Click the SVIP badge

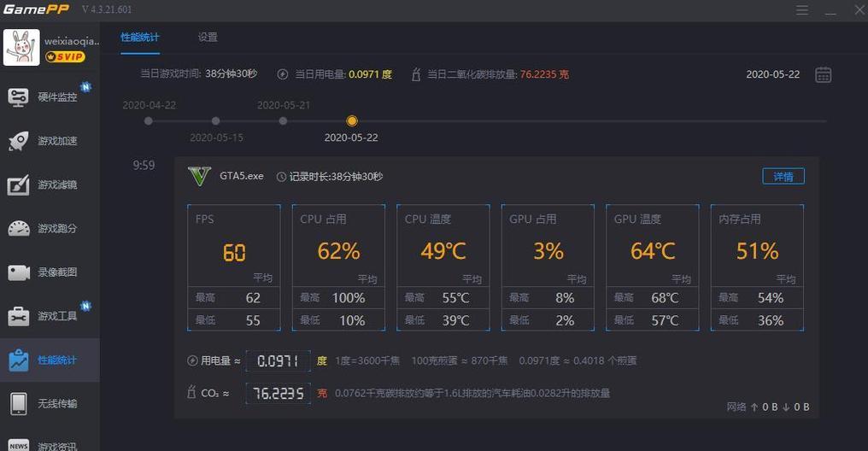coord(65,56)
